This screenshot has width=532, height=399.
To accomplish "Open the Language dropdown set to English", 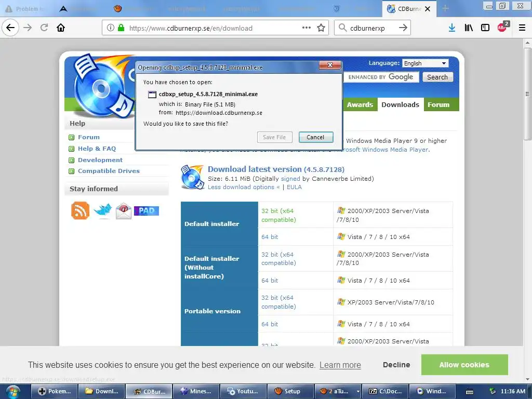I will (x=425, y=63).
